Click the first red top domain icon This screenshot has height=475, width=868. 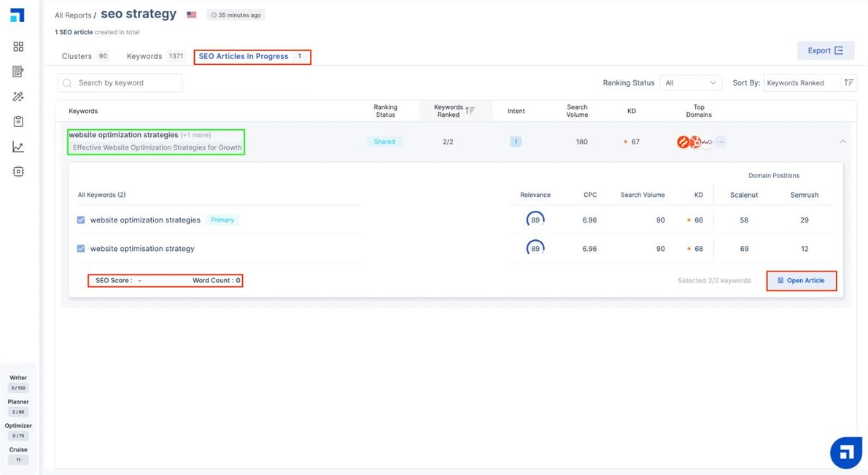coord(683,142)
